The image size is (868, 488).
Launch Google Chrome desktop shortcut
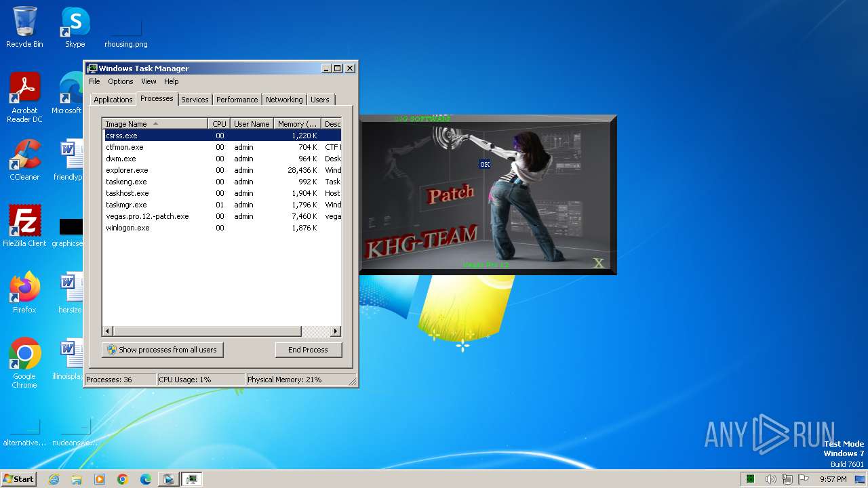[x=24, y=363]
